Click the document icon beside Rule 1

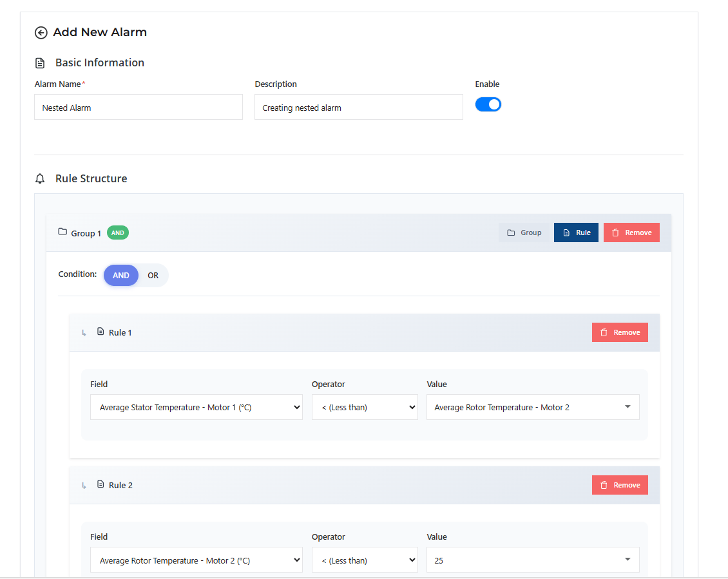[x=100, y=332]
